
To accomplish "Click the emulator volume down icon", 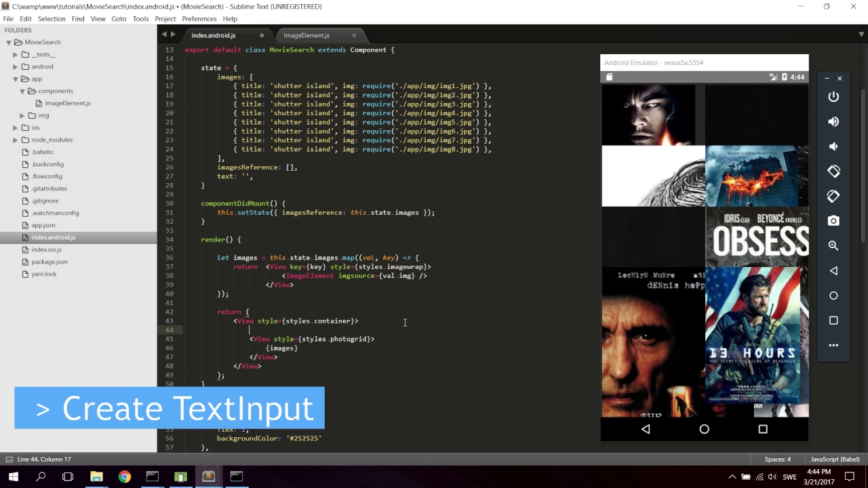I will 833,146.
